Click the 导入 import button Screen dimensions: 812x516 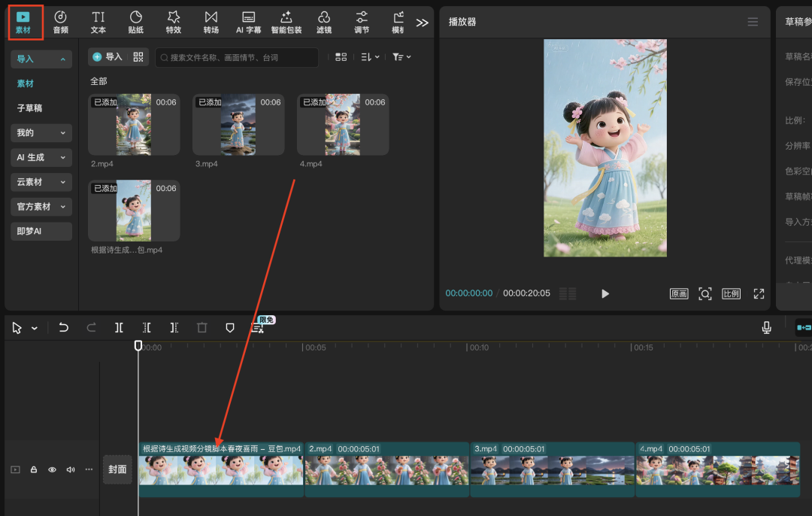tap(108, 57)
